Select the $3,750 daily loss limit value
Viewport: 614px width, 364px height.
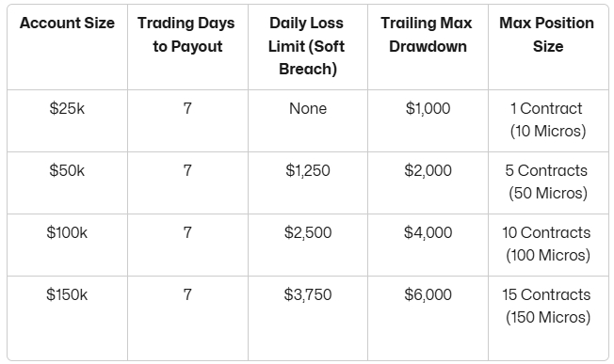click(x=308, y=294)
